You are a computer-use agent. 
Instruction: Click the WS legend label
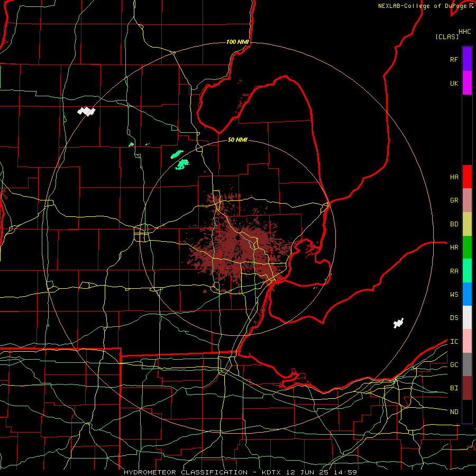tap(454, 295)
